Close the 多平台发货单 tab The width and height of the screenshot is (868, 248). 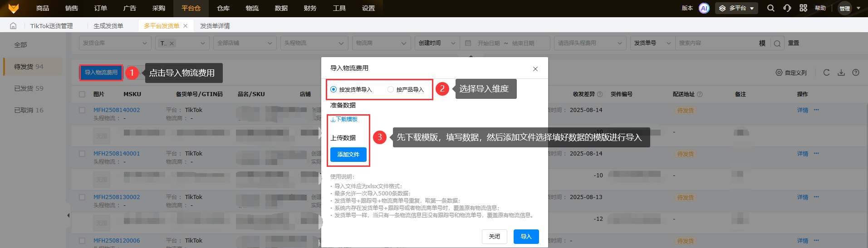point(185,26)
